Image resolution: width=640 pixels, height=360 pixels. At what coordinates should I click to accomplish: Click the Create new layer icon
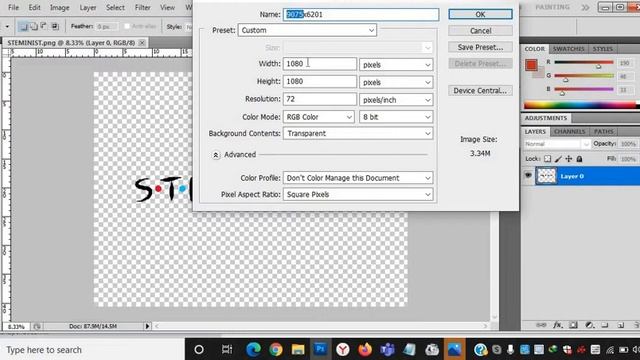pos(621,325)
